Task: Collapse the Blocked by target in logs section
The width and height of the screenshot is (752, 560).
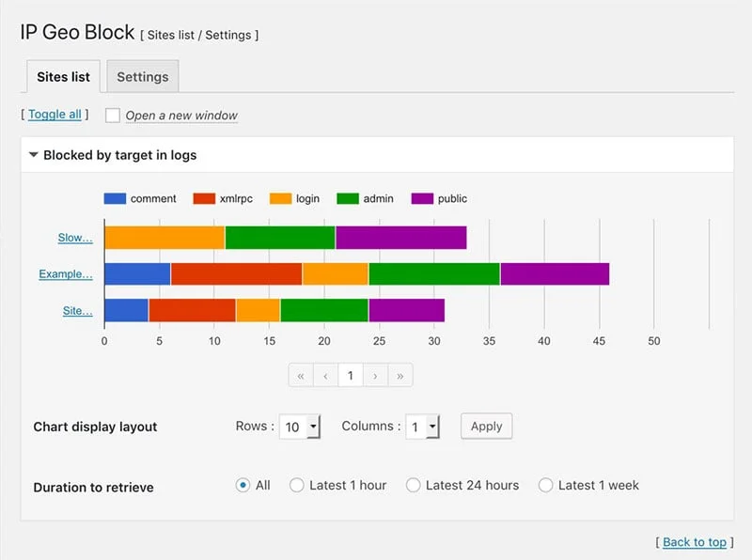Action: coord(34,155)
